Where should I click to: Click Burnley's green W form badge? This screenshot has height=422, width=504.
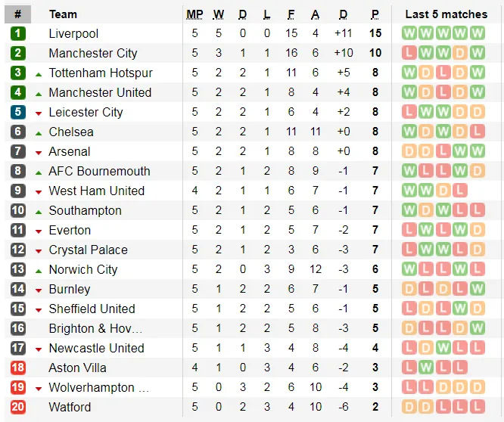tap(476, 289)
